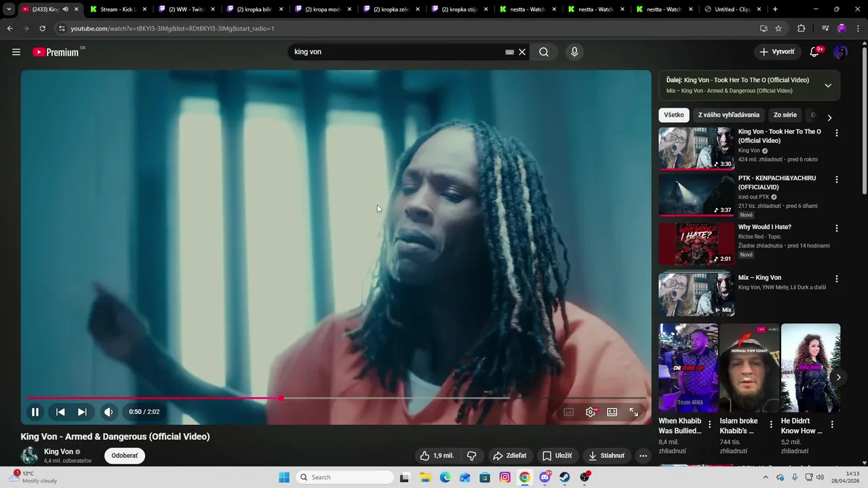868x488 pixels.
Task: Mute the player volume
Action: click(108, 412)
